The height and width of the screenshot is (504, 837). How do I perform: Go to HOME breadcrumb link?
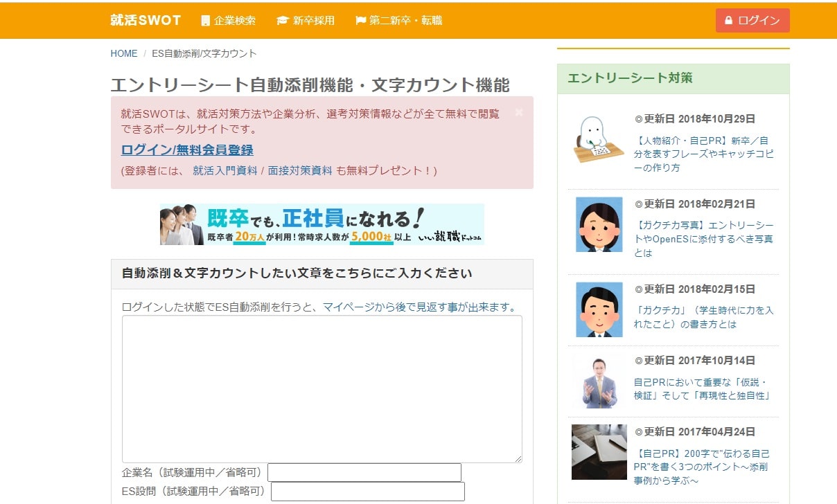pyautogui.click(x=124, y=53)
